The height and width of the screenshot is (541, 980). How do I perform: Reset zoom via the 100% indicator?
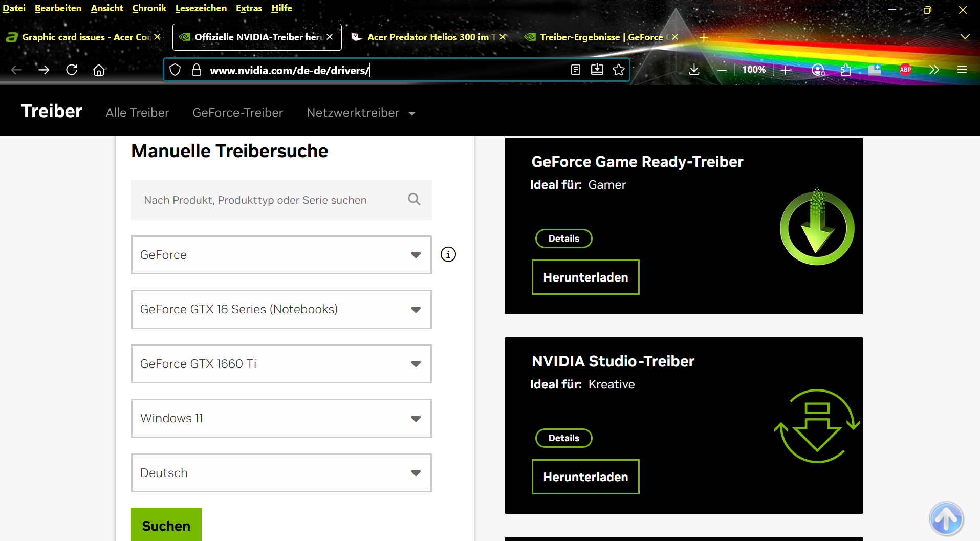click(754, 70)
